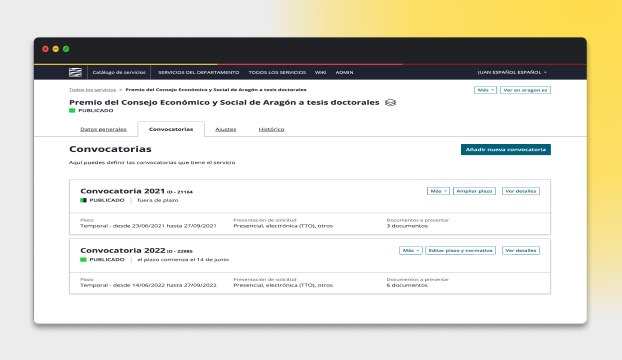Switch to the Datos generales tab
622x360 pixels.
coord(103,129)
